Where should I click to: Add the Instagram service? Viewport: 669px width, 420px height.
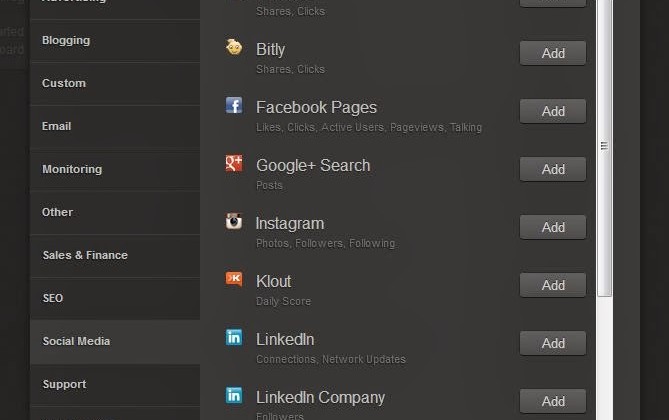pyautogui.click(x=553, y=228)
